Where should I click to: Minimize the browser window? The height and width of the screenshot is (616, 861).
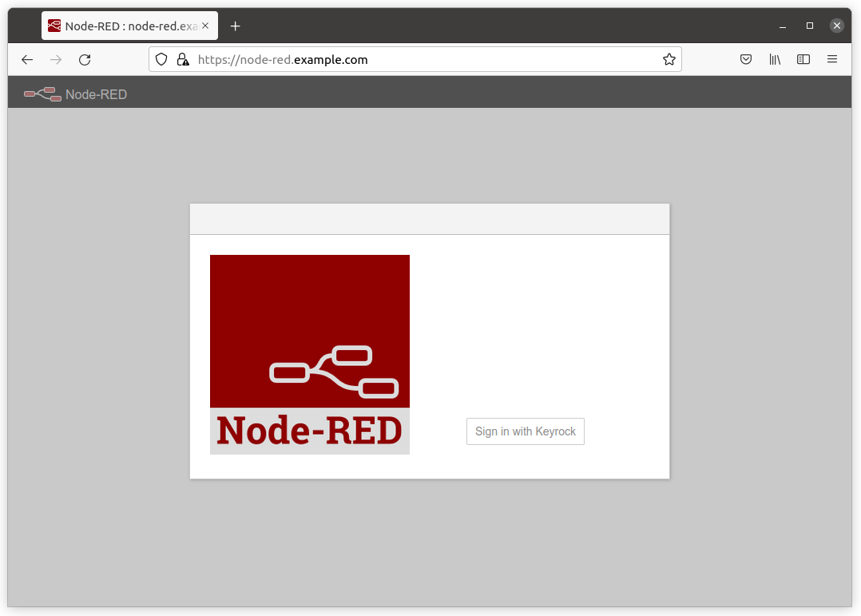click(783, 26)
